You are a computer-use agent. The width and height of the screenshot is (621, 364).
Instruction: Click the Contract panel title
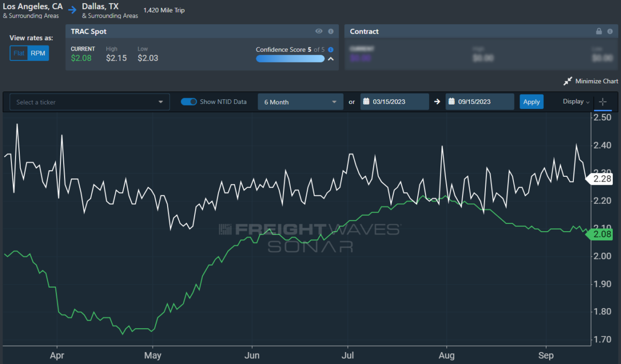[364, 32]
